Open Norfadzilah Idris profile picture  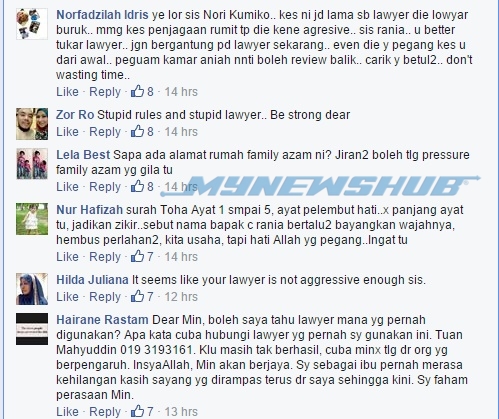[32, 24]
